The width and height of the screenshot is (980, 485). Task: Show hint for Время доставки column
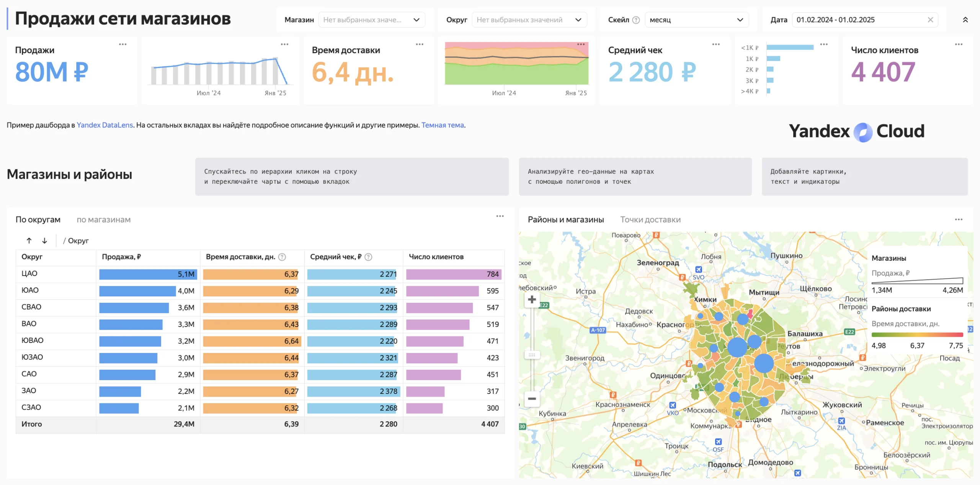282,257
